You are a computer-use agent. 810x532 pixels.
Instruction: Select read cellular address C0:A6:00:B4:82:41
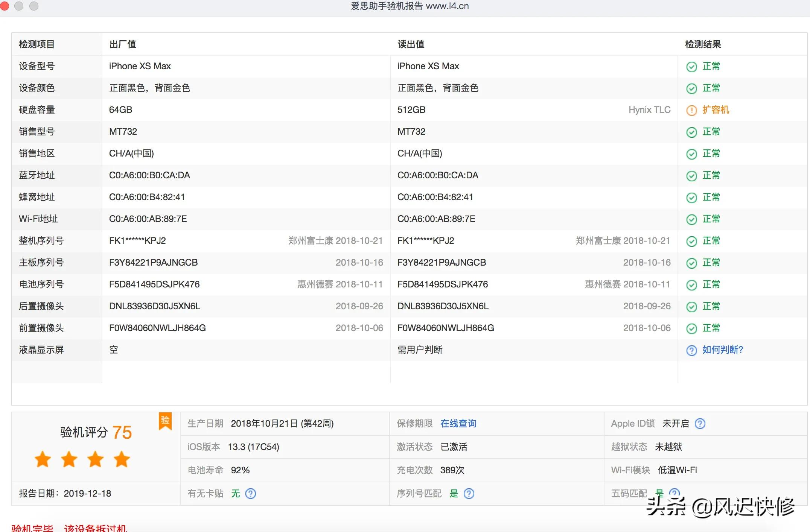point(435,197)
